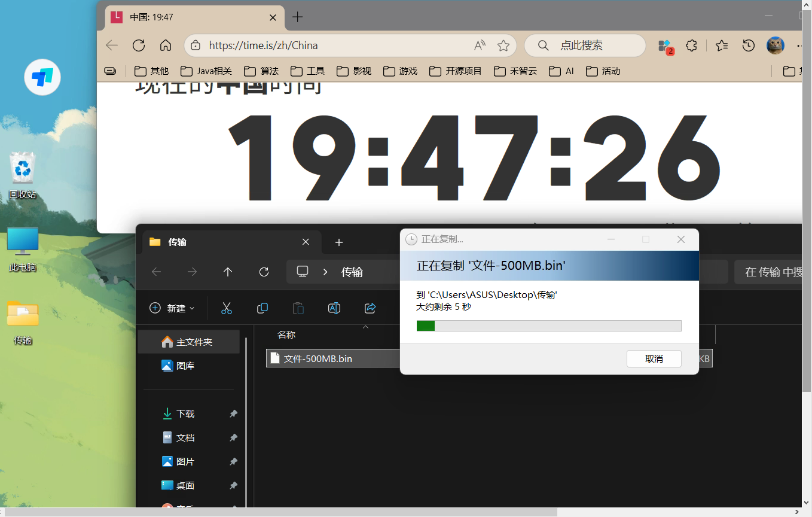Viewport: 812px width, 517px height.
Task: Open the blue app icon on desktop
Action: [x=42, y=77]
